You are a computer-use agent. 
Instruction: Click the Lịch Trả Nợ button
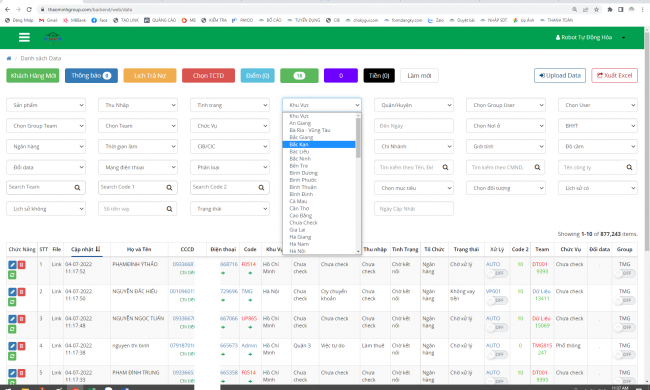pyautogui.click(x=150, y=76)
